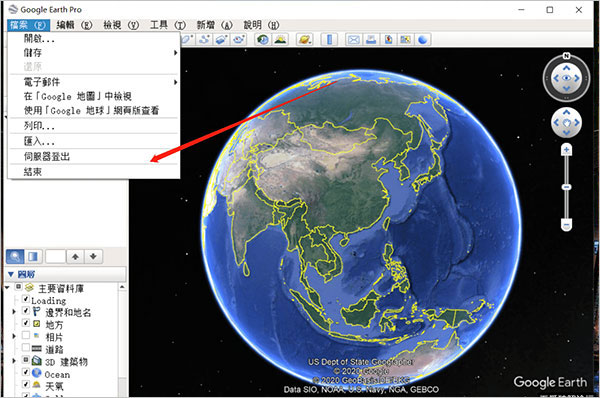The image size is (600, 398).
Task: Toggle the Ocean layer checkbox
Action: (26, 372)
